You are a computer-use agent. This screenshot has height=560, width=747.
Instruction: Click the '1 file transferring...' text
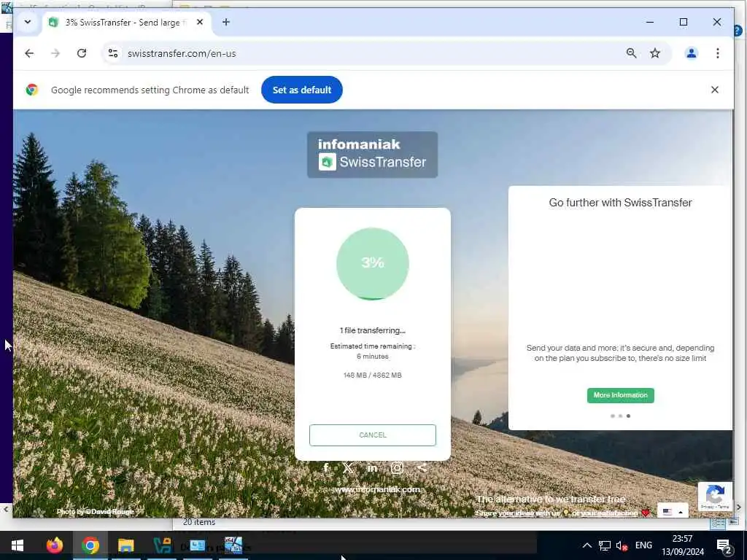373,330
